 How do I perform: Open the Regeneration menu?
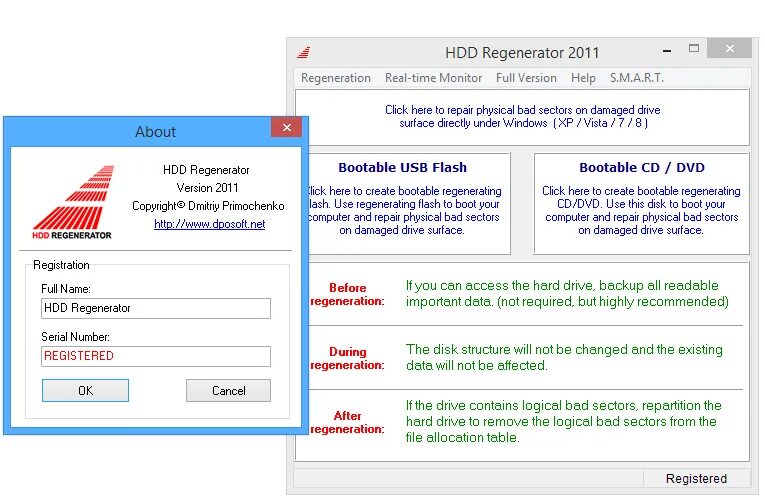336,78
